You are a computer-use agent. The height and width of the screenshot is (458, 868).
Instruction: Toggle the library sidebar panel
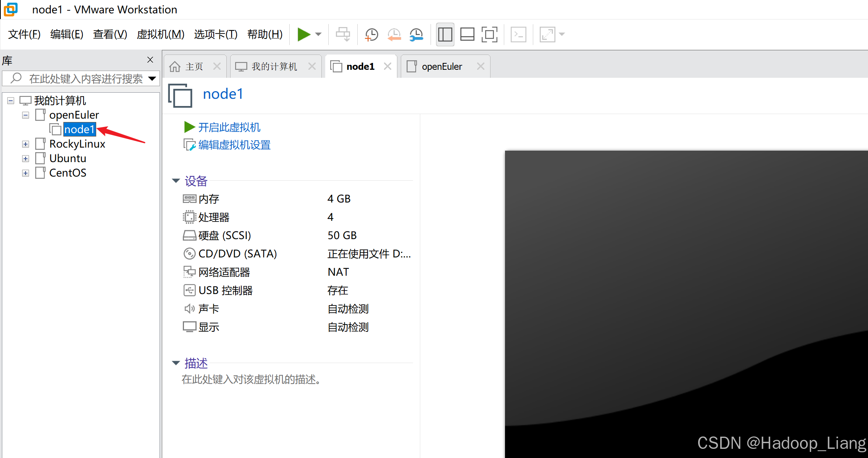click(445, 34)
